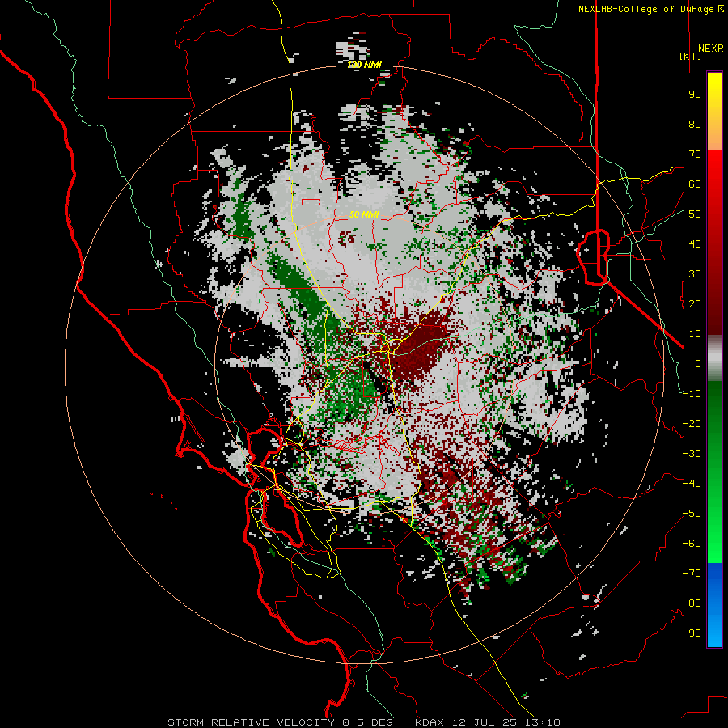Click the positive 30 scale label
728x728 pixels.
pos(695,274)
